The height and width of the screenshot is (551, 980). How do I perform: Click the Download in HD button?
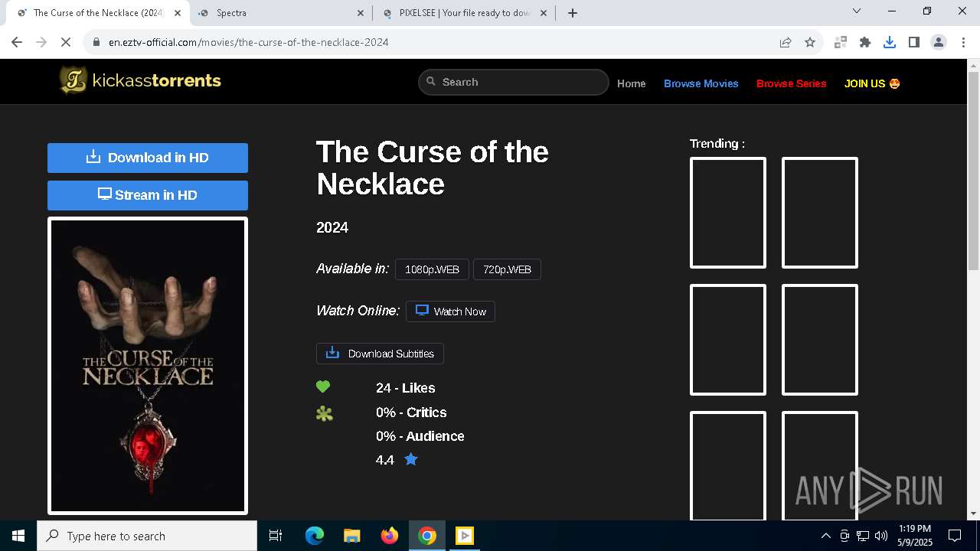tap(148, 158)
